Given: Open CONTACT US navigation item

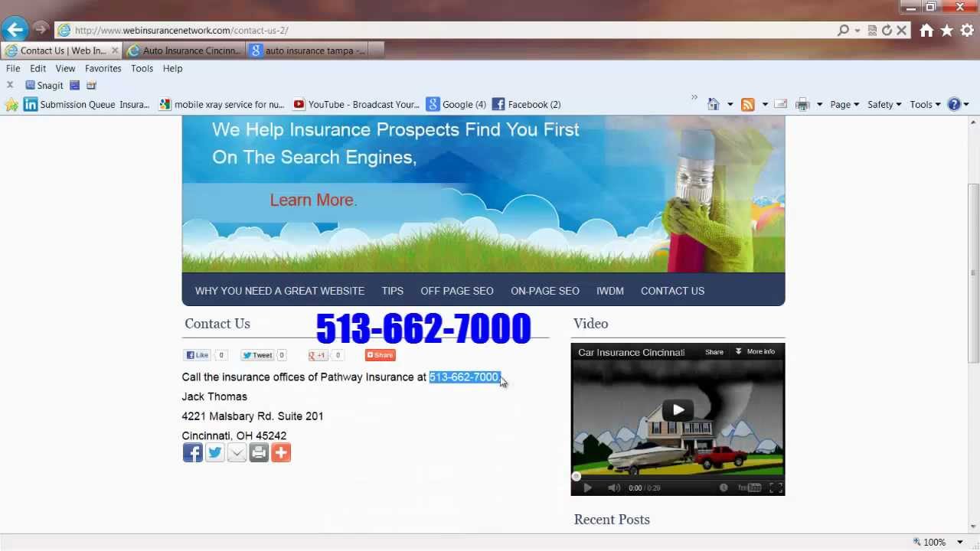Looking at the screenshot, I should coord(672,291).
